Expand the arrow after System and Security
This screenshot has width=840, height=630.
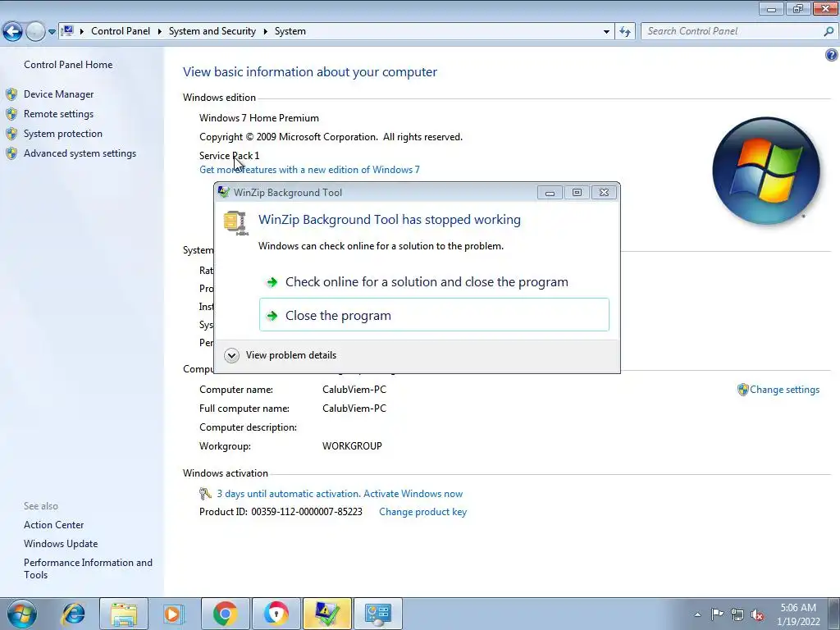click(265, 31)
